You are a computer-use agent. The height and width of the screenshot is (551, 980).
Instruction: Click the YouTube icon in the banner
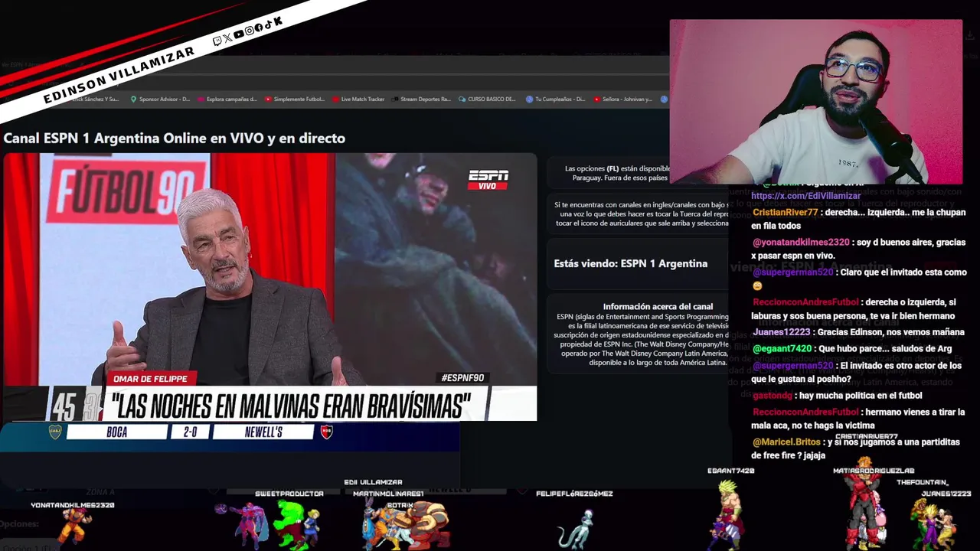point(238,34)
